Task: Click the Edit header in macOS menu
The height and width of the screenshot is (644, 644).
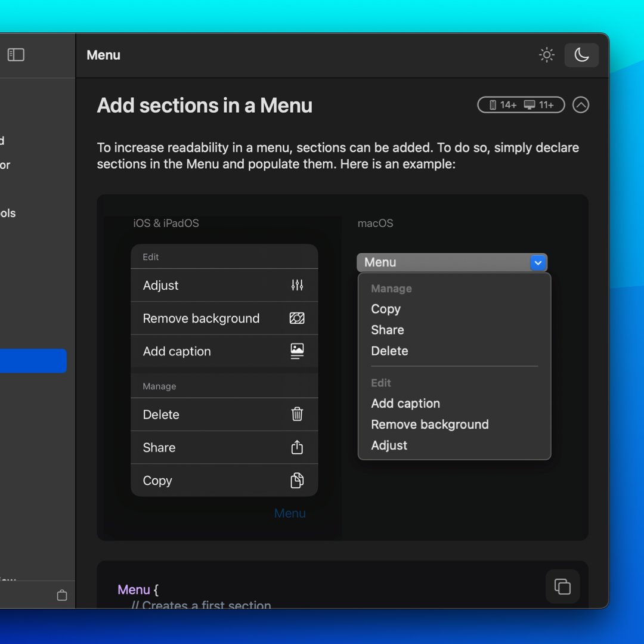Action: 380,383
